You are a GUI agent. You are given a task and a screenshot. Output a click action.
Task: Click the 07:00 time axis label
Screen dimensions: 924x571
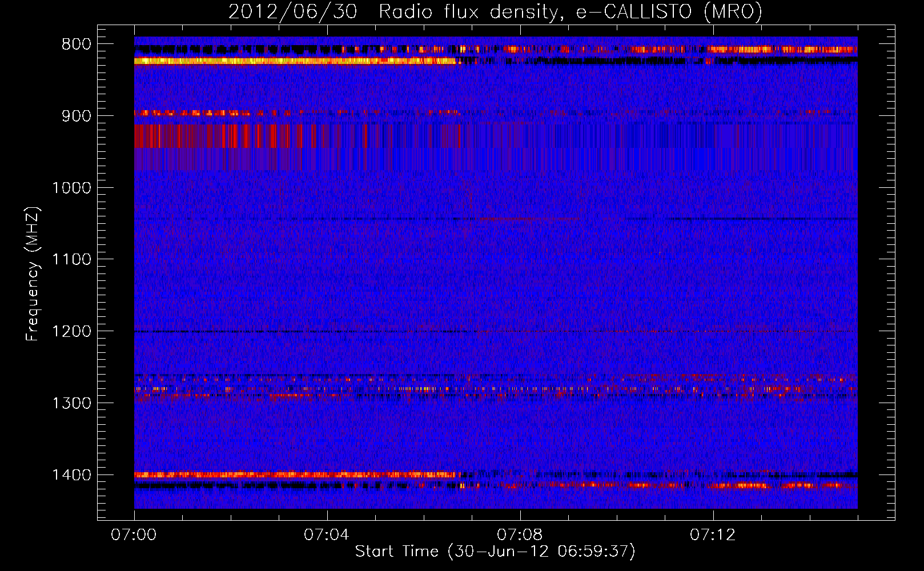(x=134, y=535)
